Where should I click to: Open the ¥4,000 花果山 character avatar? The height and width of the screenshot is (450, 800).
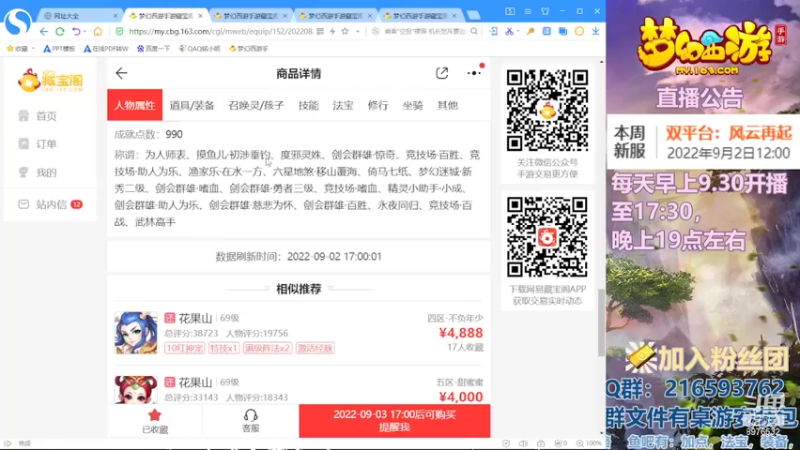136,390
